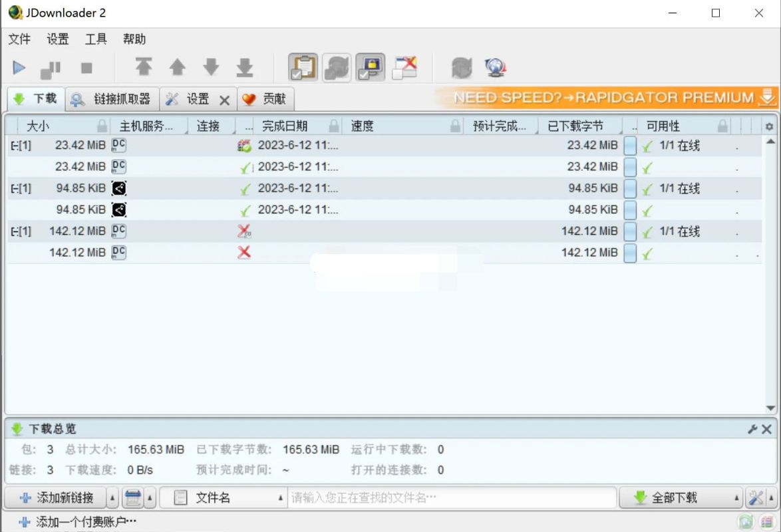This screenshot has height=532, width=781.
Task: Toggle the premium account lock button
Action: click(371, 67)
